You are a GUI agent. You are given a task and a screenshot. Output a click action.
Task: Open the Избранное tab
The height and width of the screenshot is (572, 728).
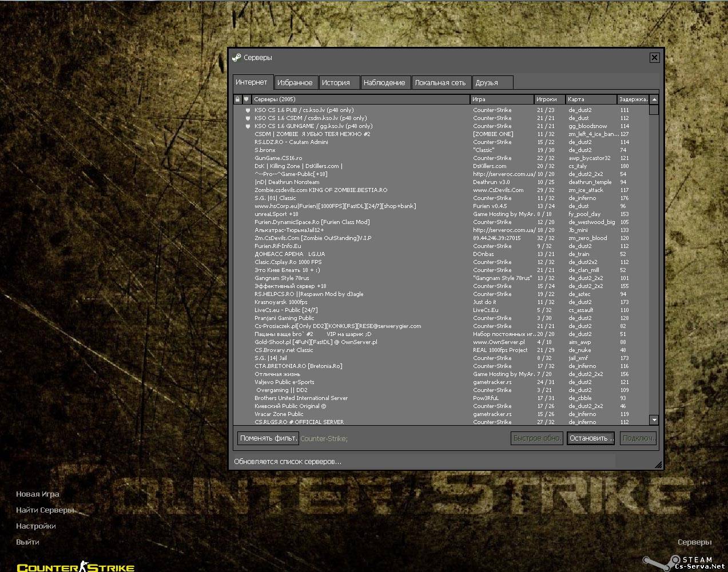point(295,83)
